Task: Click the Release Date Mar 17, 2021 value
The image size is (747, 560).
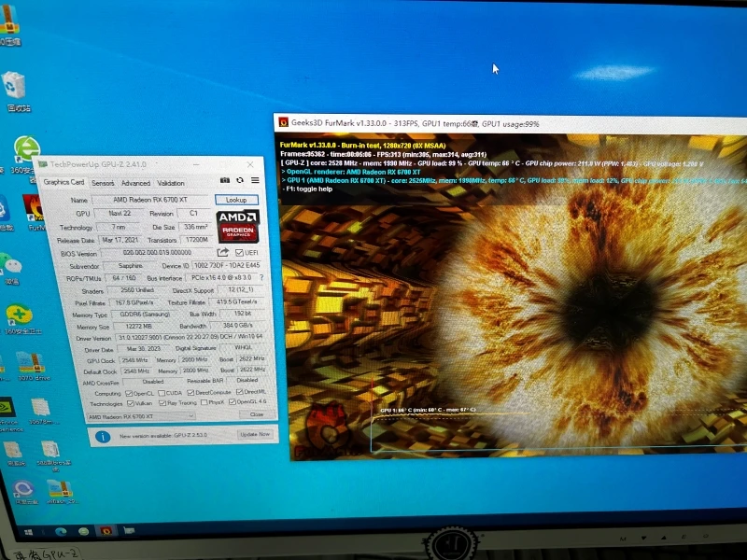Action: pyautogui.click(x=120, y=240)
